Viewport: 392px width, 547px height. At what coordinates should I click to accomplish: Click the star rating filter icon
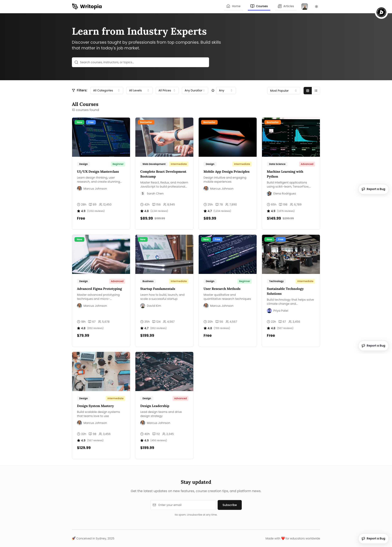213,90
